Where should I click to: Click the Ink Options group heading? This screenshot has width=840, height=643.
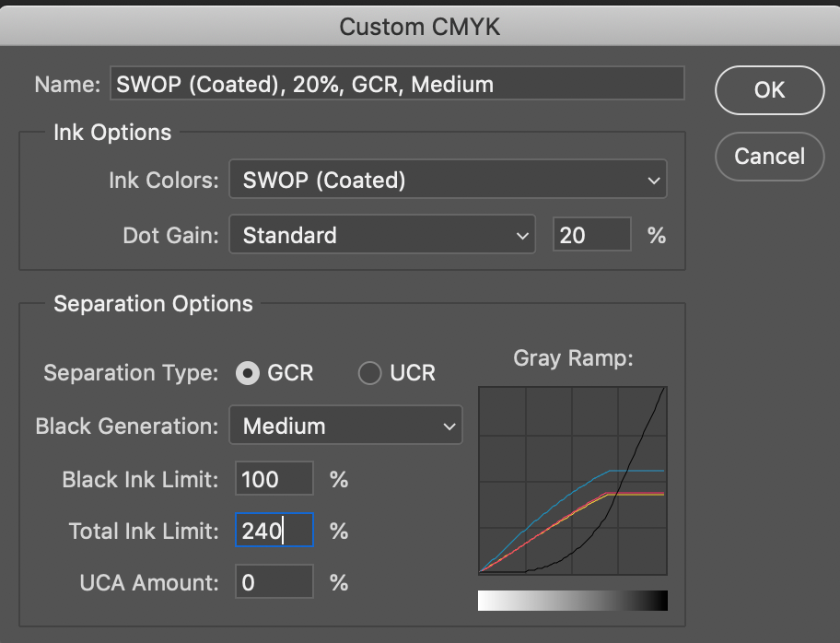click(112, 133)
